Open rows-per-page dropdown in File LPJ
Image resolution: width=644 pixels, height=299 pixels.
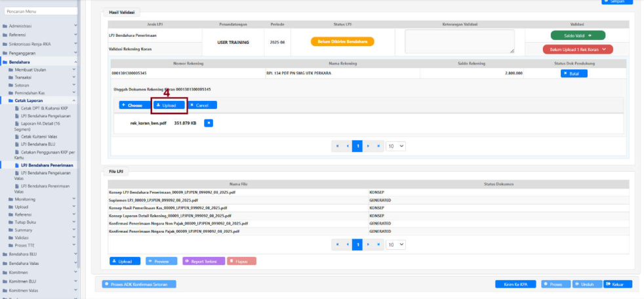click(x=395, y=245)
